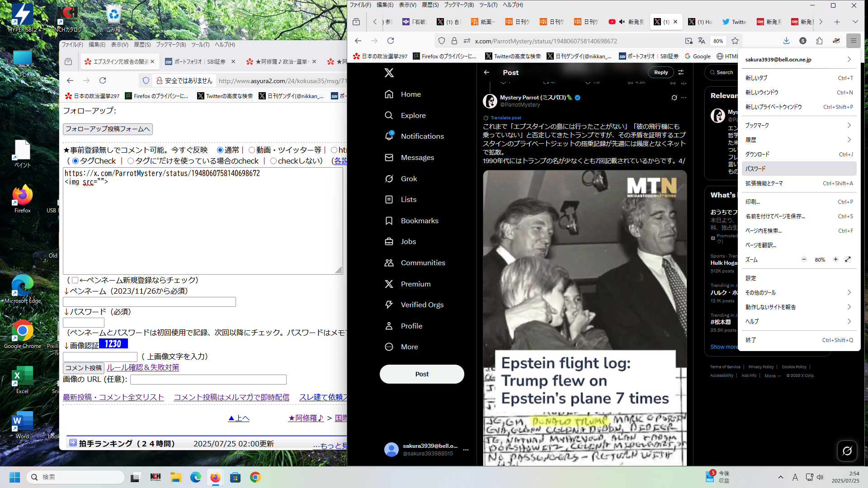The image size is (868, 488).
Task: Open Verified Orgs in X sidebar
Action: click(x=414, y=305)
